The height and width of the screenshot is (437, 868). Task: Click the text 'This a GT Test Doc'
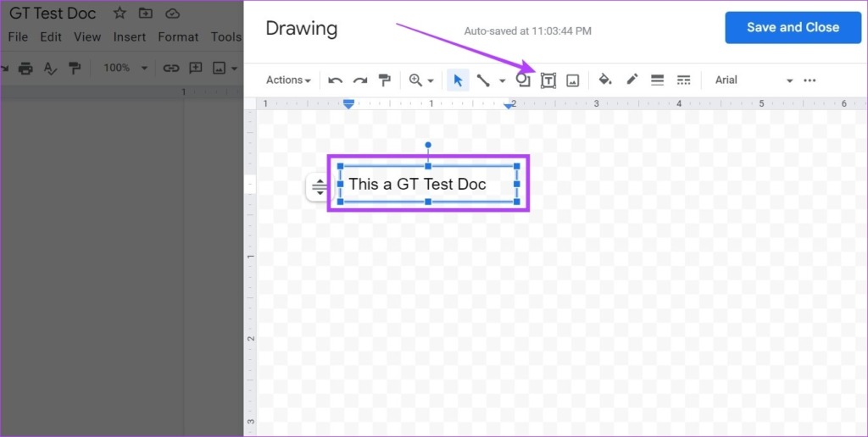417,185
